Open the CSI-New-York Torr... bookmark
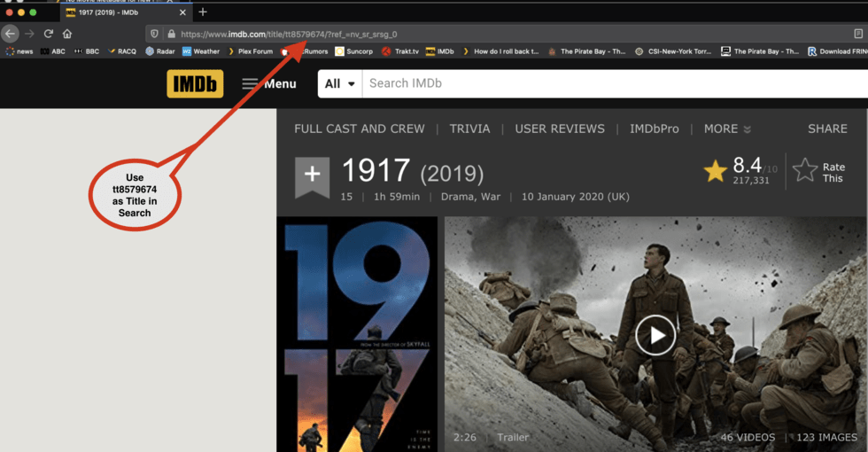868x452 pixels. point(673,51)
